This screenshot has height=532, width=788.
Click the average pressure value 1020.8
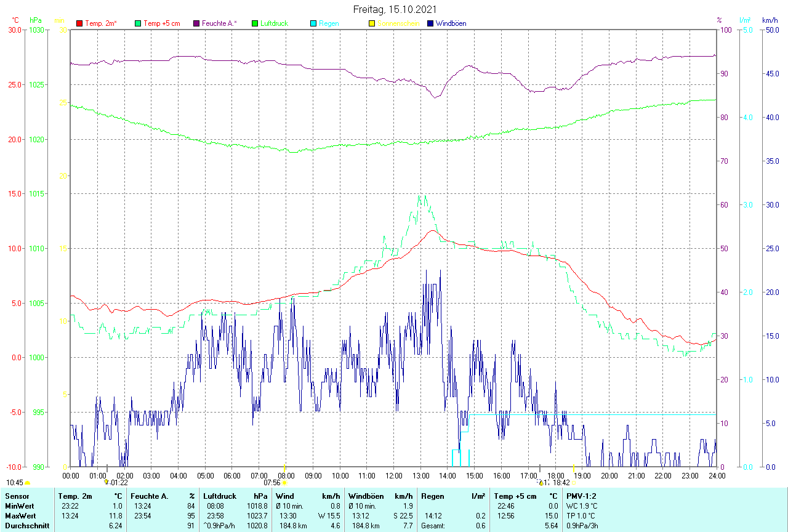257,526
